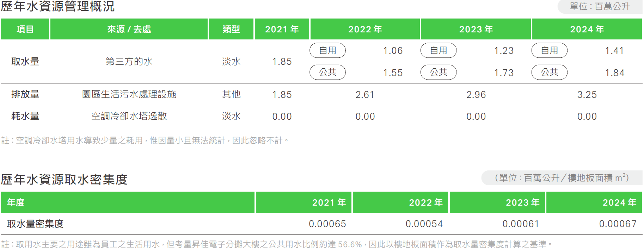Select the 排放量 row label
644x250 pixels.
tap(25, 94)
